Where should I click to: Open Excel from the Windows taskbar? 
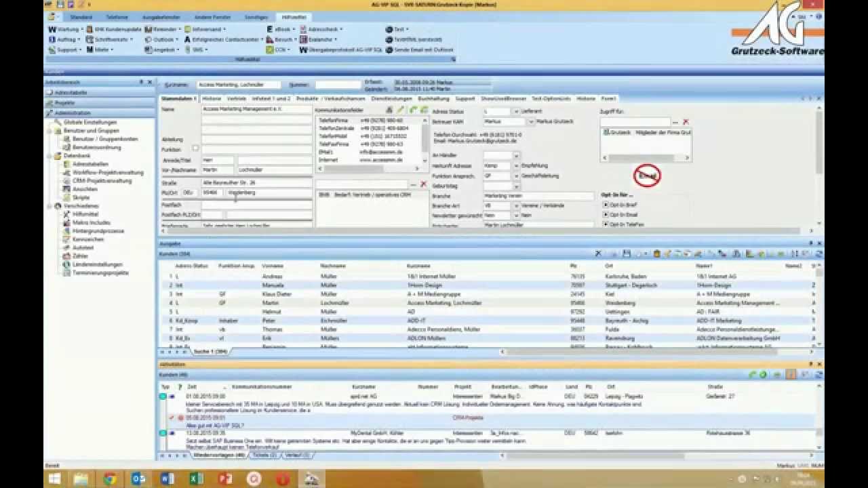[x=196, y=479]
